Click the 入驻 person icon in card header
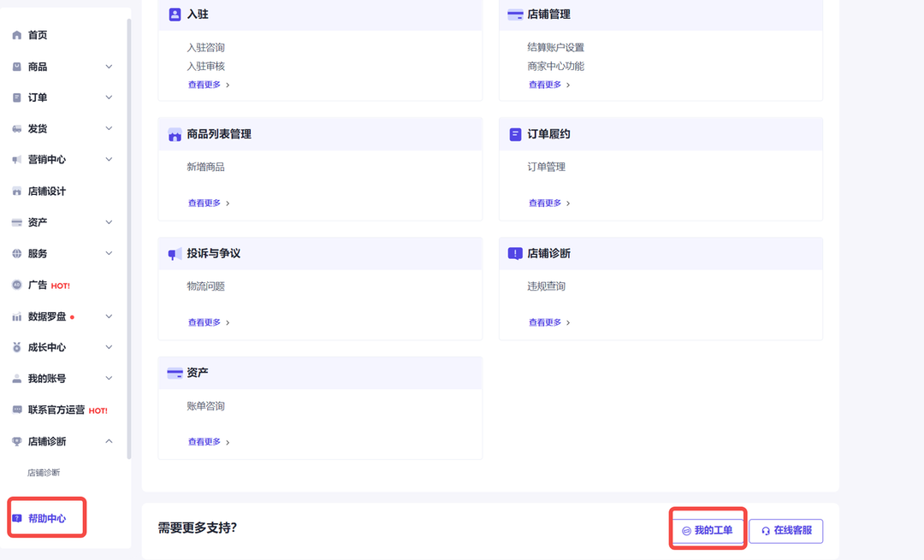This screenshot has width=924, height=560. [175, 15]
